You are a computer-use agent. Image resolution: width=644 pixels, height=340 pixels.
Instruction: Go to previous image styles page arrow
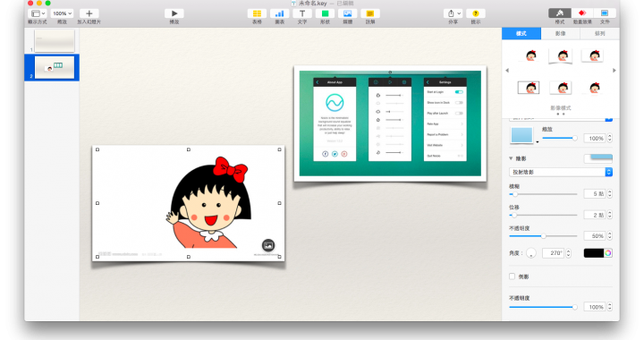click(x=507, y=71)
